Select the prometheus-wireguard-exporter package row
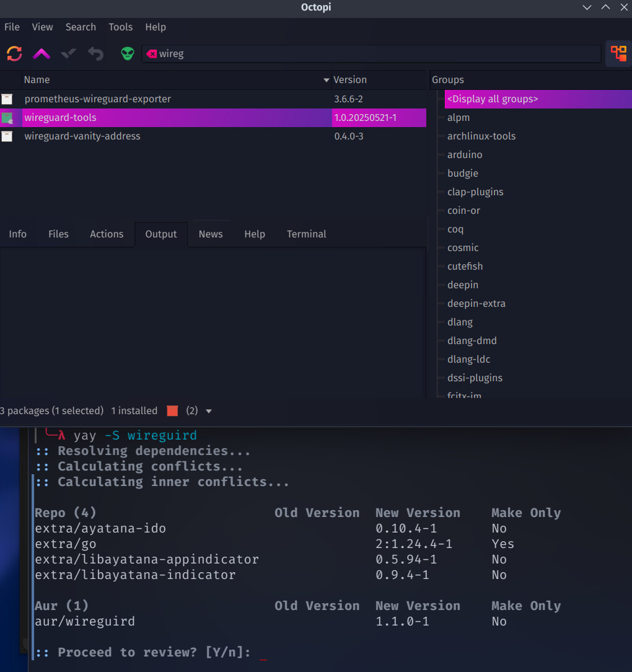Viewport: 632px width, 672px height. click(213, 99)
